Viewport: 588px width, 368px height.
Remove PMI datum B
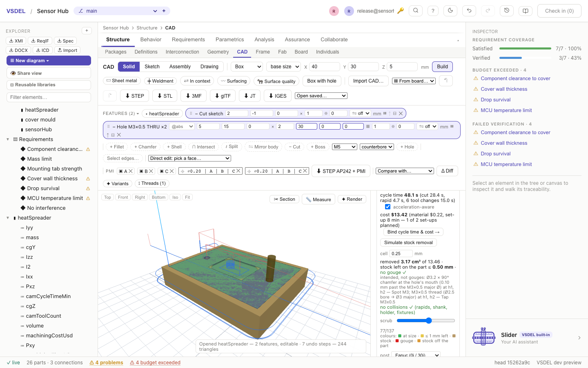click(151, 171)
